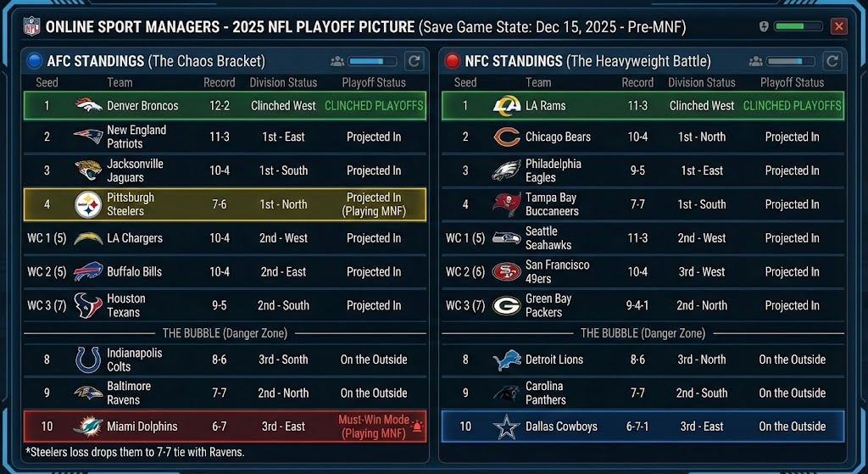Refresh the AFC standings panel
The width and height of the screenshot is (868, 474).
[x=415, y=61]
